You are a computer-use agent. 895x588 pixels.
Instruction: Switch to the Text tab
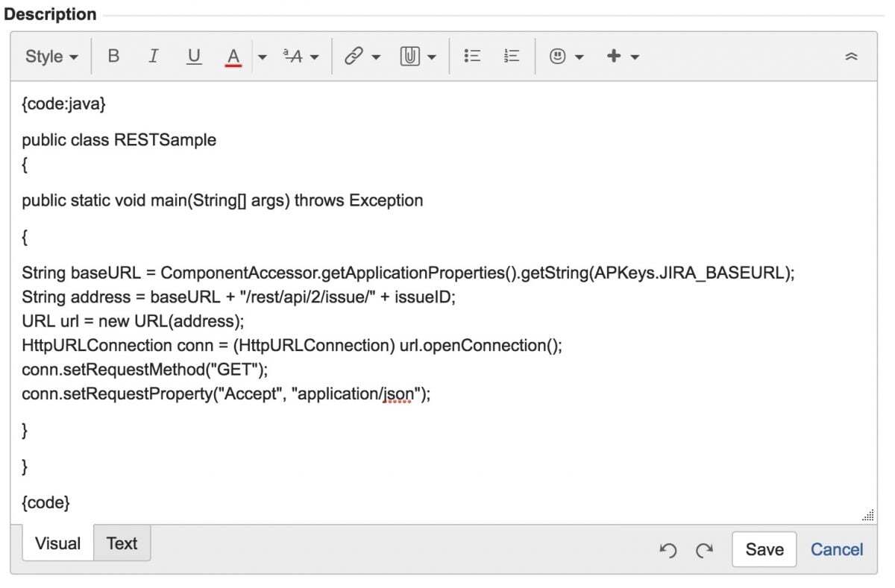tap(122, 543)
